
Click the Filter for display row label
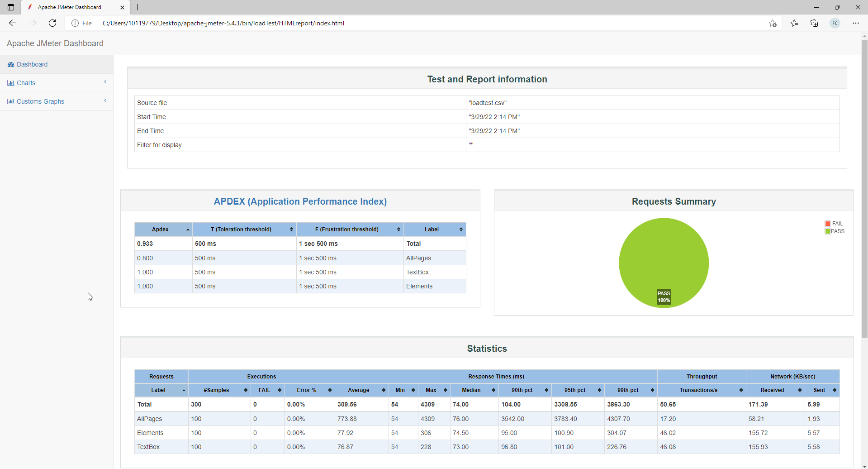[159, 145]
